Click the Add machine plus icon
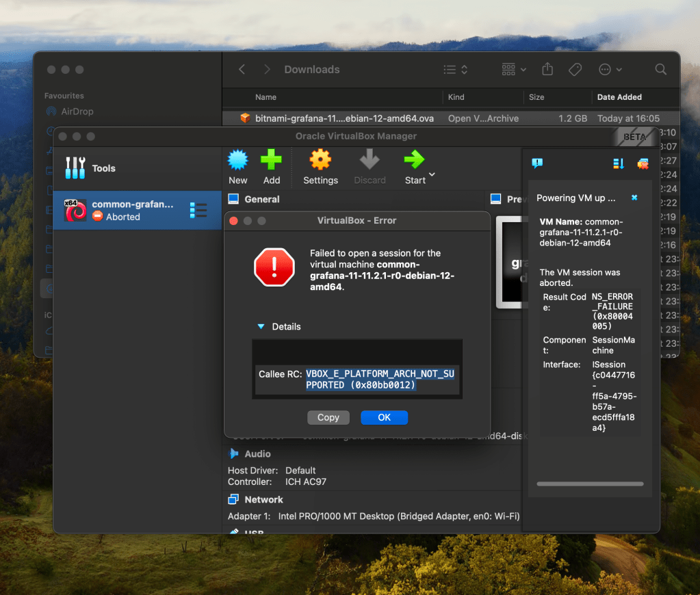This screenshot has width=700, height=595. coord(271,160)
